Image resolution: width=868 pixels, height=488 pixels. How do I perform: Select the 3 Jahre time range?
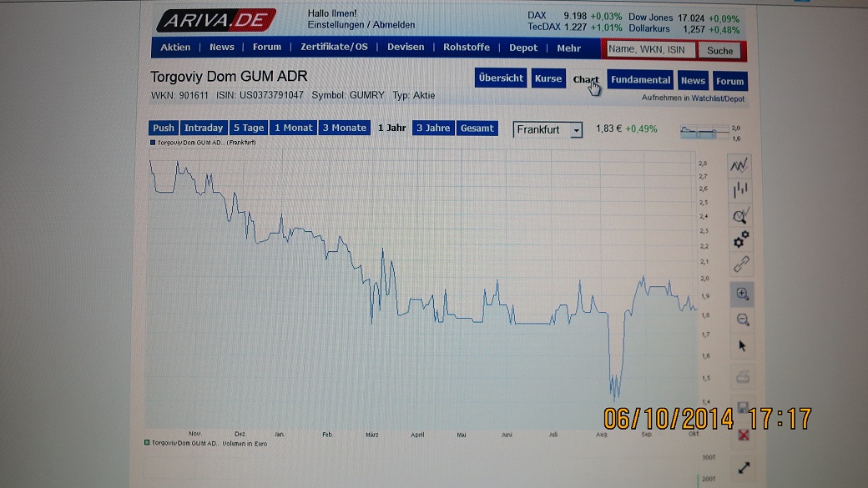(433, 128)
